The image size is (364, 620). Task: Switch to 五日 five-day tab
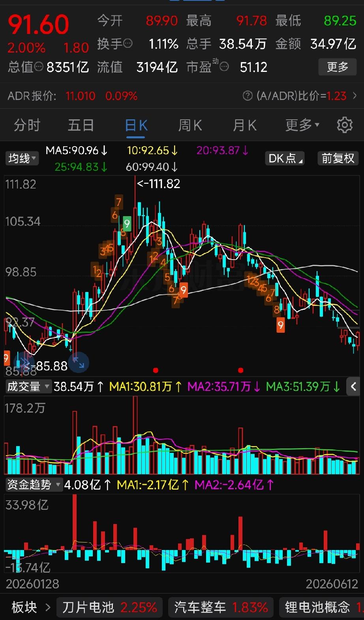(81, 125)
